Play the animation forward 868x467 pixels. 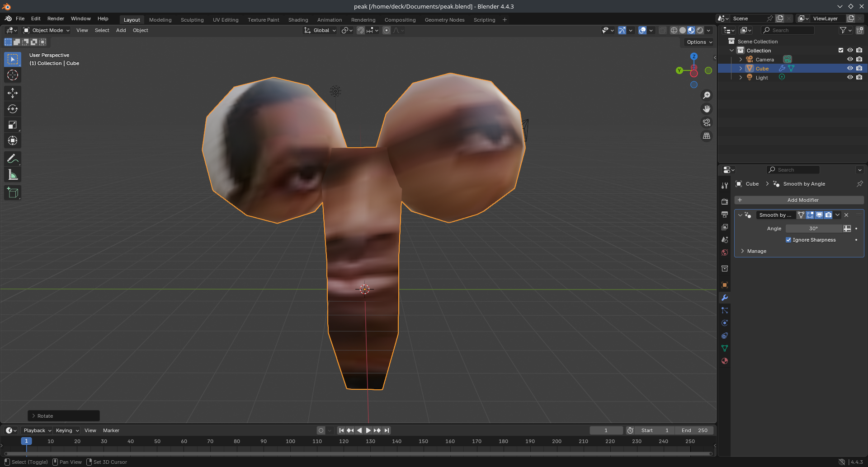[368, 430]
